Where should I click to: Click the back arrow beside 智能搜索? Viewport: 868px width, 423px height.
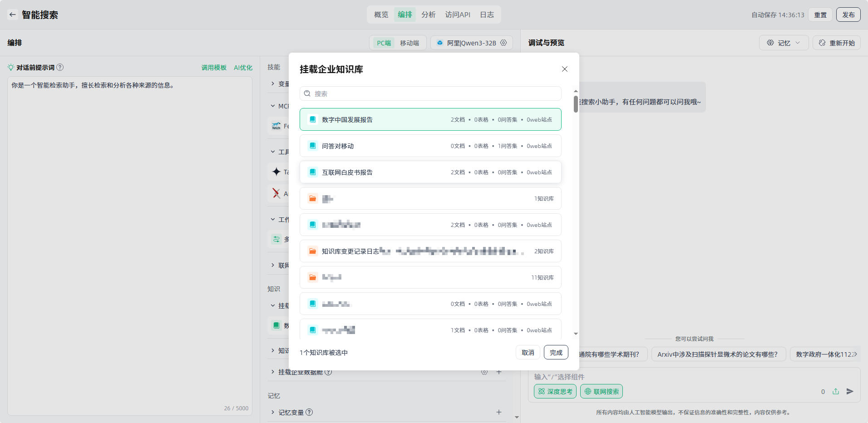coord(13,15)
